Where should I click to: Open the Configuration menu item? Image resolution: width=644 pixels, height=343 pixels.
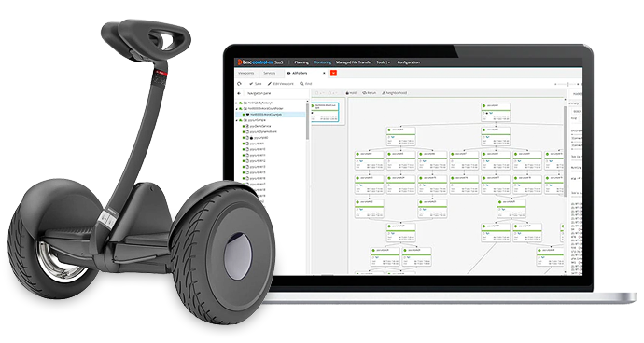[408, 62]
